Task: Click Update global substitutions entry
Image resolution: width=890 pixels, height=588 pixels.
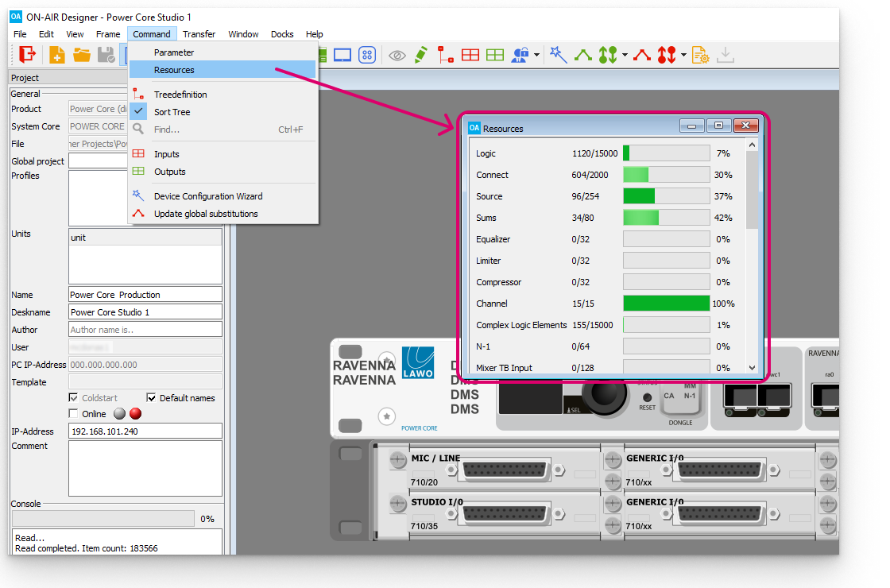Action: coord(206,214)
